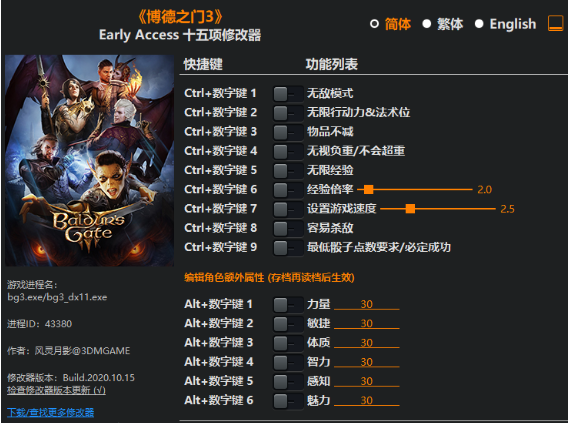Click the bg3.exe/bg3_dx11.exe process name
Image resolution: width=568 pixels, height=423 pixels.
pyautogui.click(x=57, y=297)
